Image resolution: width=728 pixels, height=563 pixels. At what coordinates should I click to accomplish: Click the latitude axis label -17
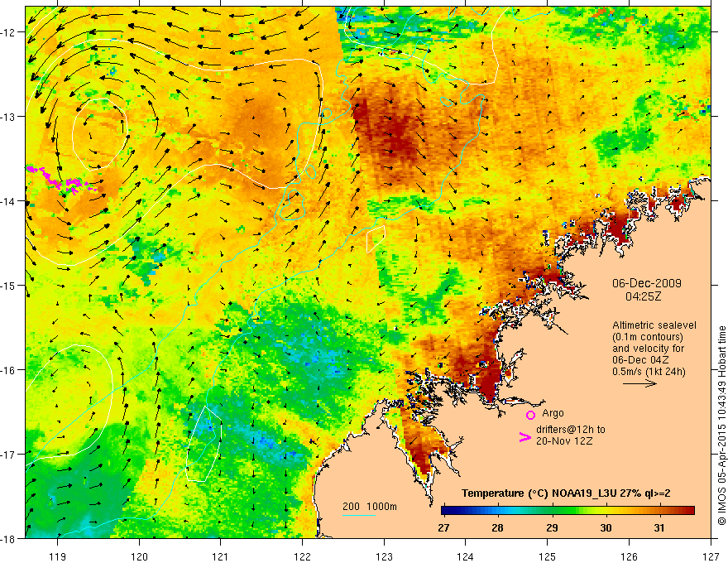(8, 455)
